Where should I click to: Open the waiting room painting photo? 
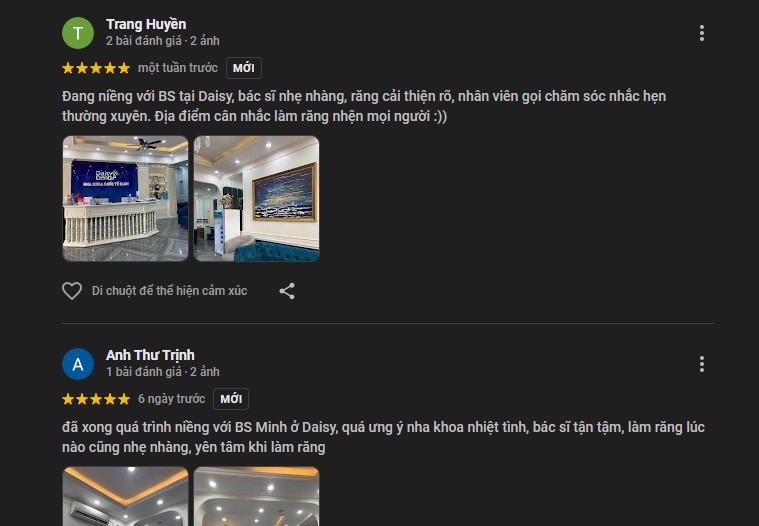[257, 198]
